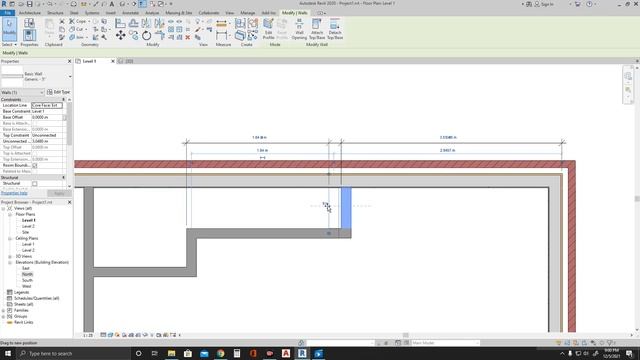Expand the Families tree node

[x=4, y=310]
